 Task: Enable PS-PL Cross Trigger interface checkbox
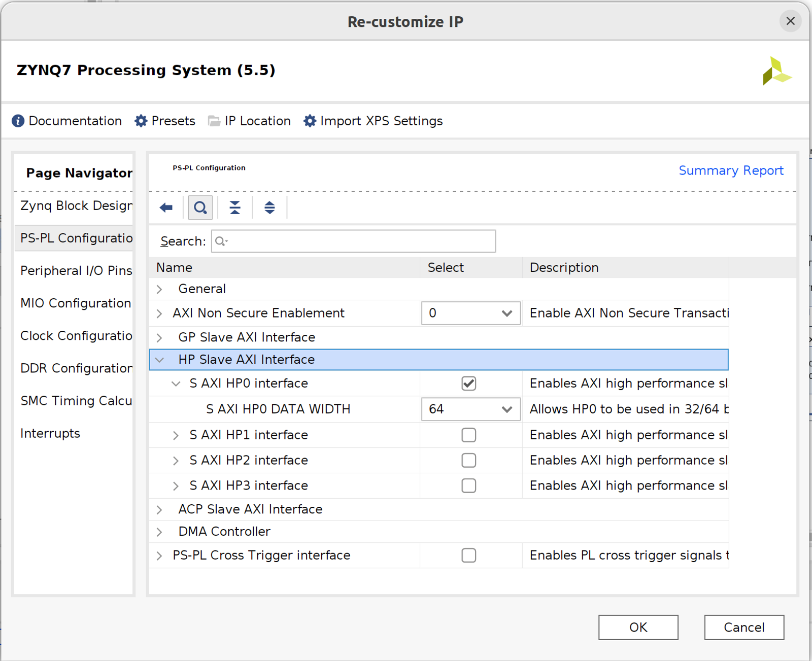tap(469, 555)
